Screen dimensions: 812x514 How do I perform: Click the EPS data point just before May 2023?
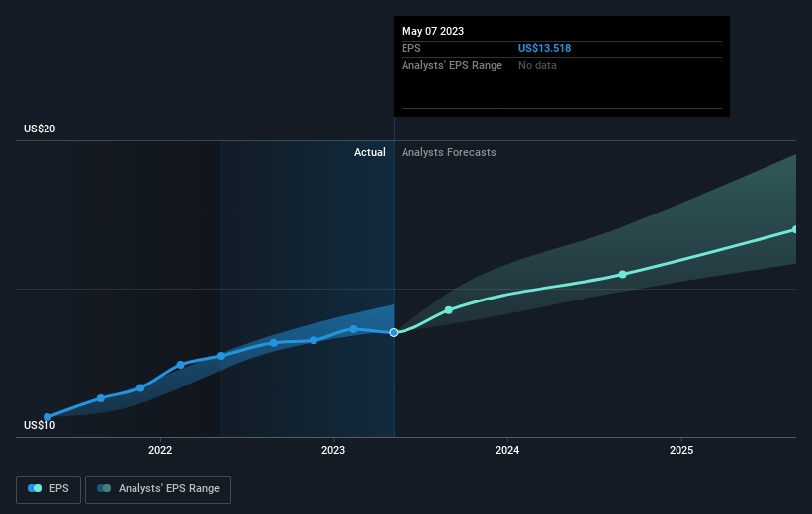353,329
